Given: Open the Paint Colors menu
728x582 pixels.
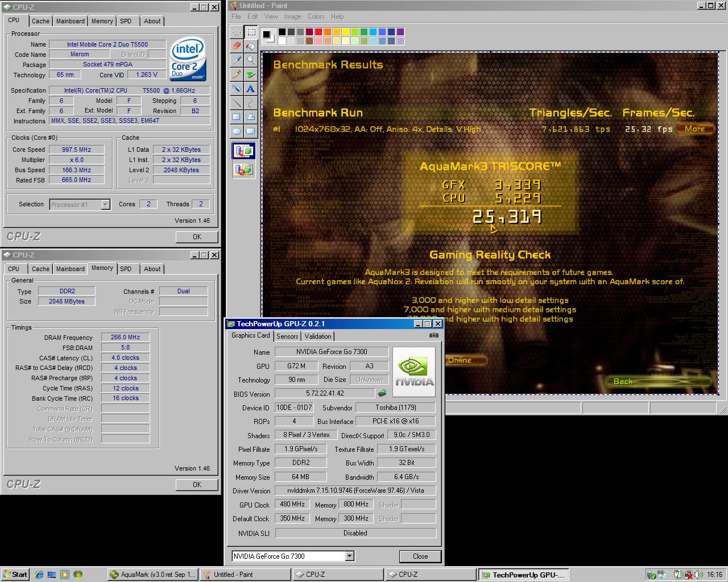Looking at the screenshot, I should pyautogui.click(x=316, y=16).
